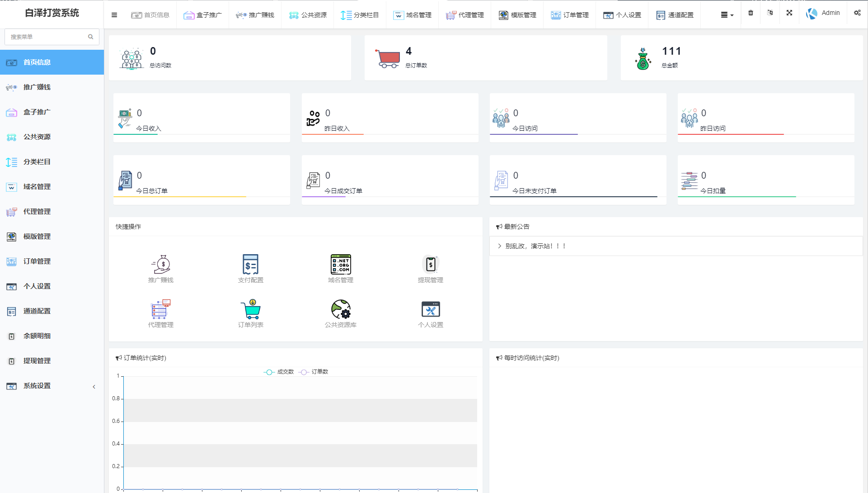Open 支付配置 quick action icon
This screenshot has height=493, width=868.
(250, 265)
